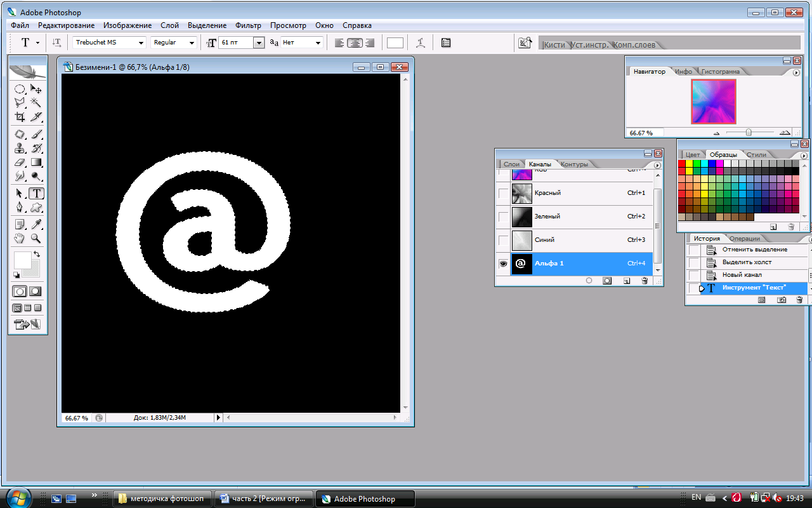Image resolution: width=812 pixels, height=508 pixels.
Task: Open the Trebuchet MS font family dropdown
Action: point(141,43)
